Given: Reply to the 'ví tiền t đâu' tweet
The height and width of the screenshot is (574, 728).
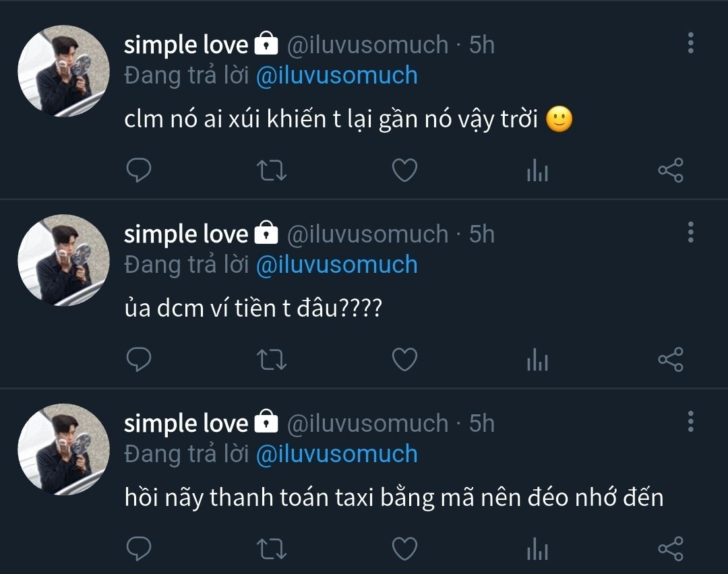Looking at the screenshot, I should (138, 360).
